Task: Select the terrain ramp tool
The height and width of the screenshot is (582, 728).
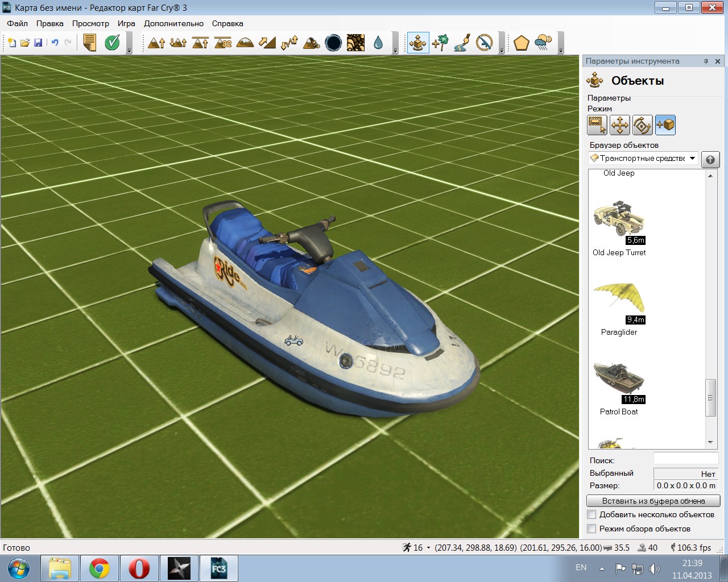Action: pyautogui.click(x=267, y=43)
